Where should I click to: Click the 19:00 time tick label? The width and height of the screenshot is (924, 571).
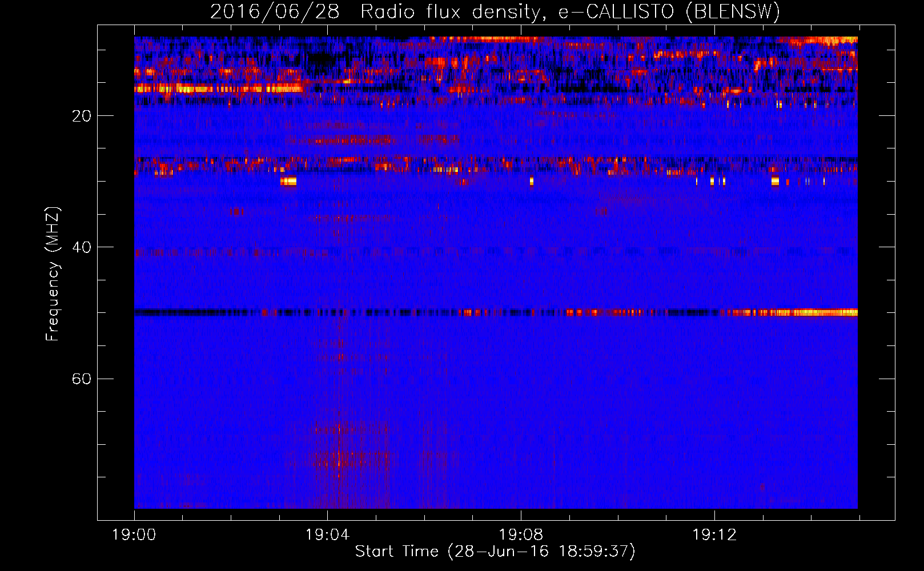coord(134,535)
